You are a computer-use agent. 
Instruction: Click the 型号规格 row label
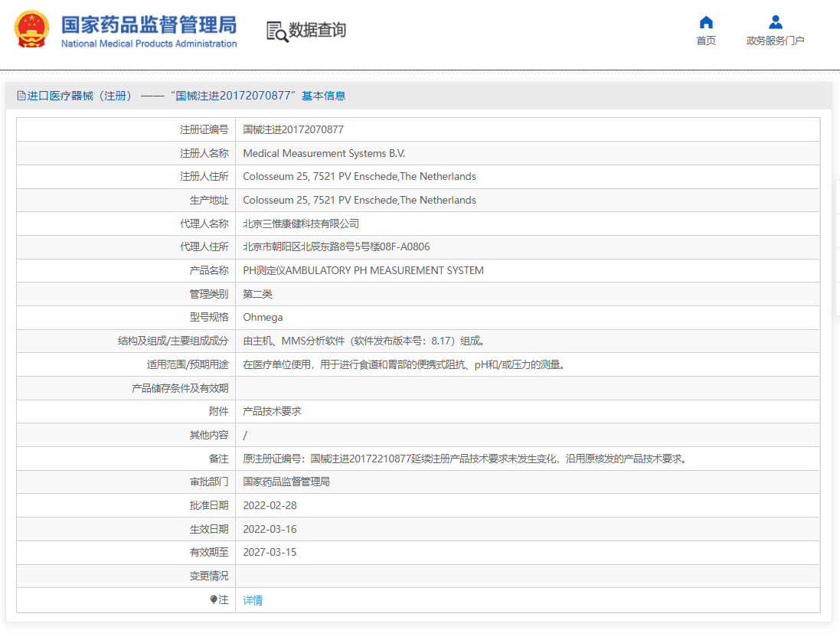click(209, 317)
